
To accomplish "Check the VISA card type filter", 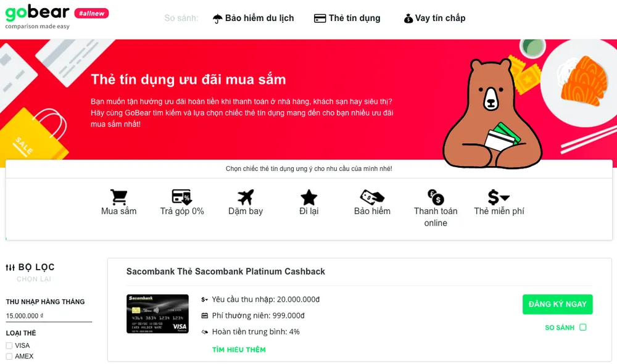I will click(10, 345).
